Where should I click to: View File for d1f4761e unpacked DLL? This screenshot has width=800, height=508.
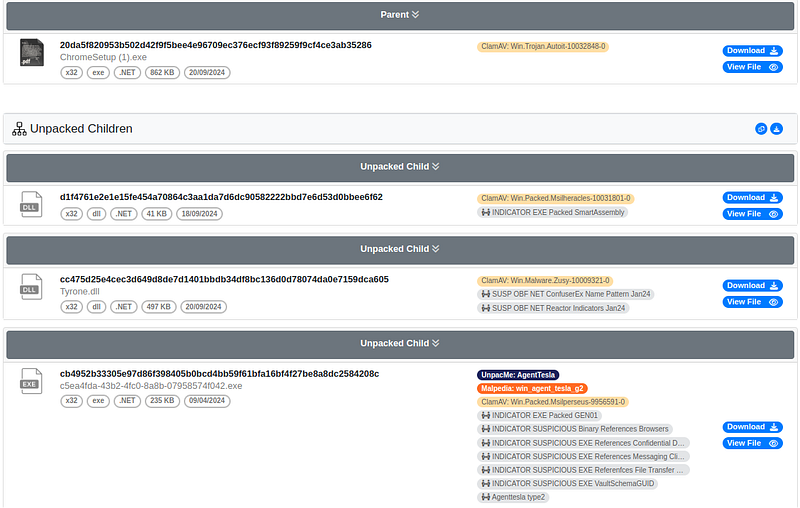click(752, 214)
